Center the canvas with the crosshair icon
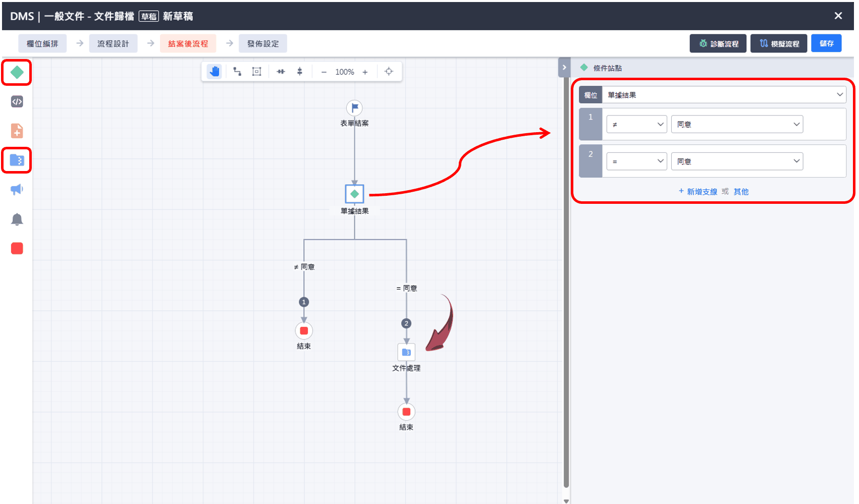The width and height of the screenshot is (859, 504). tap(389, 72)
